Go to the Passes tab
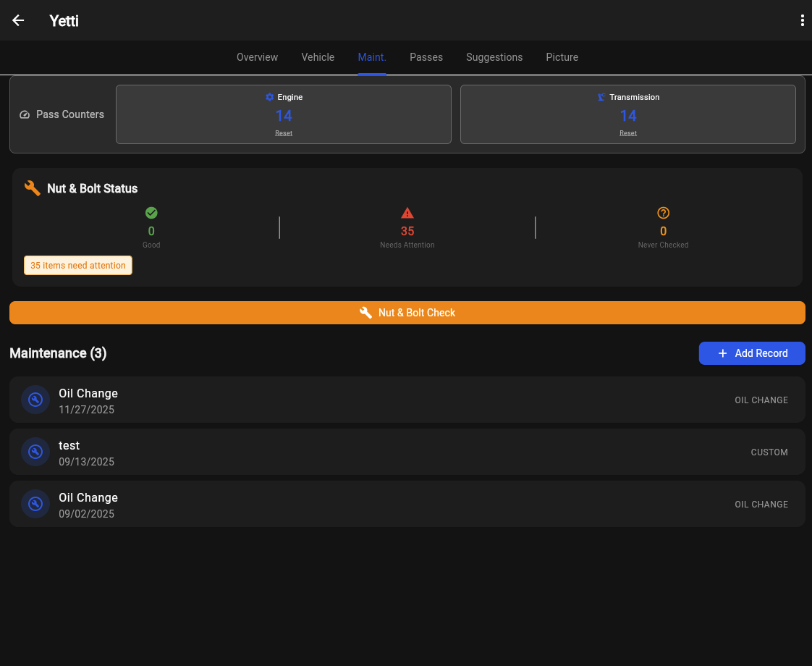Viewport: 812px width, 666px height. [x=426, y=57]
